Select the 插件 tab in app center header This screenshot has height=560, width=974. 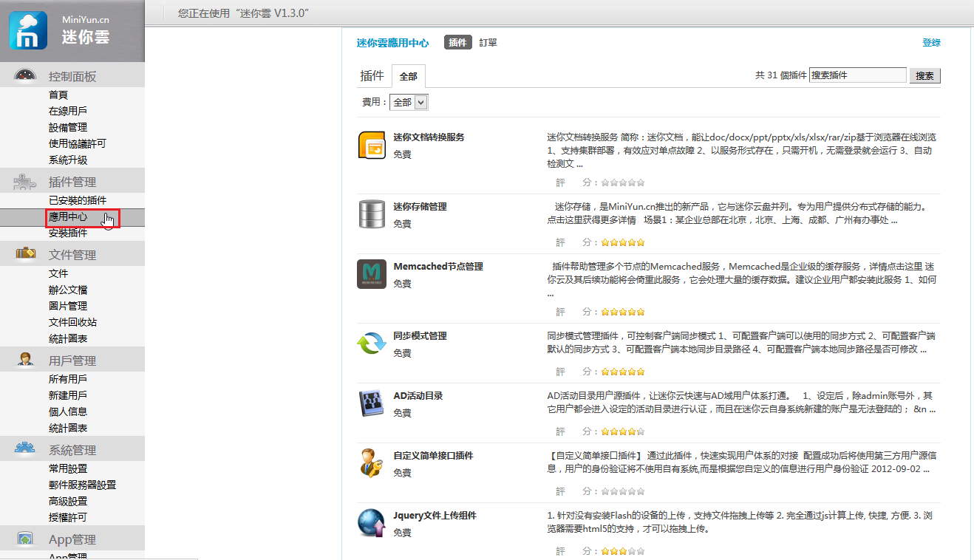click(458, 43)
